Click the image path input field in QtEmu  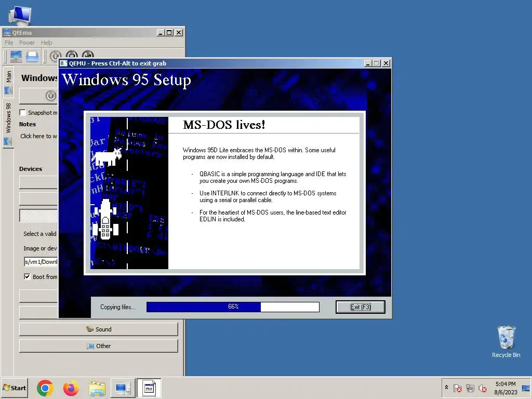41,262
